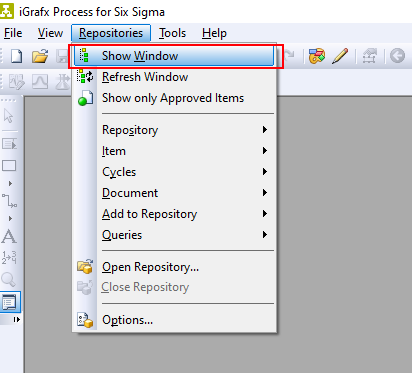Click the back arrow navigation icon
This screenshot has height=373, width=412.
[397, 56]
